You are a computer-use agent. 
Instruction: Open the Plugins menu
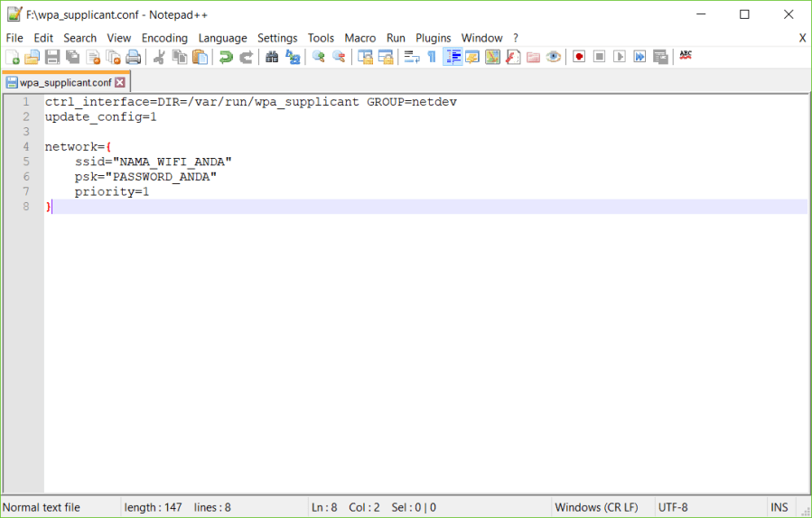(x=434, y=38)
